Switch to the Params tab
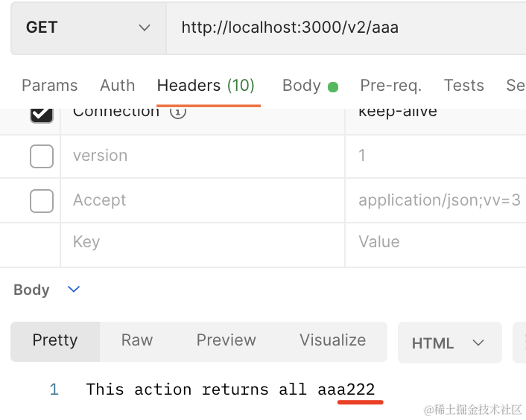Viewport: 526px width, 420px height. click(49, 86)
